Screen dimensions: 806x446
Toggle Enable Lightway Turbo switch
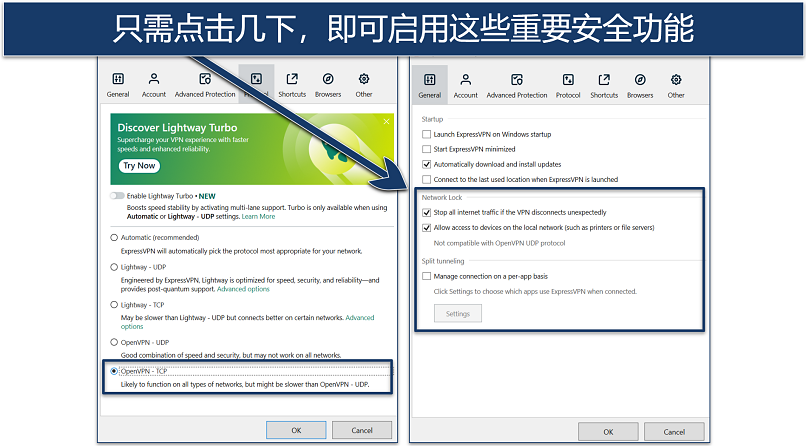coord(117,196)
